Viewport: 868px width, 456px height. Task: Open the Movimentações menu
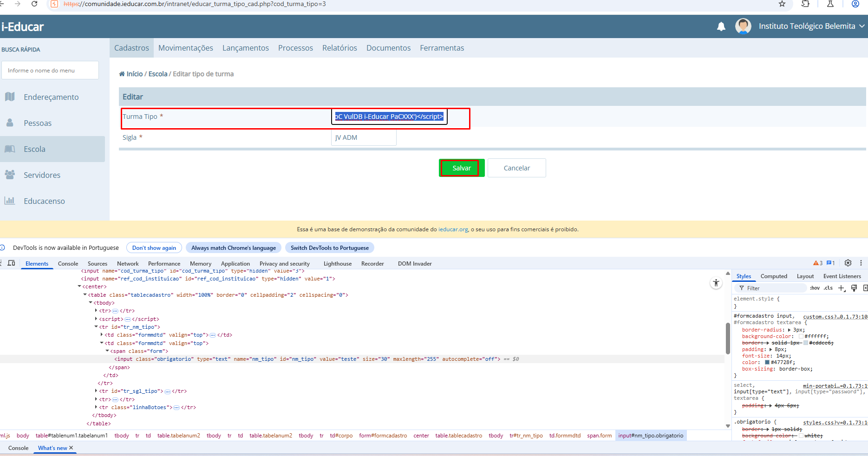(186, 48)
